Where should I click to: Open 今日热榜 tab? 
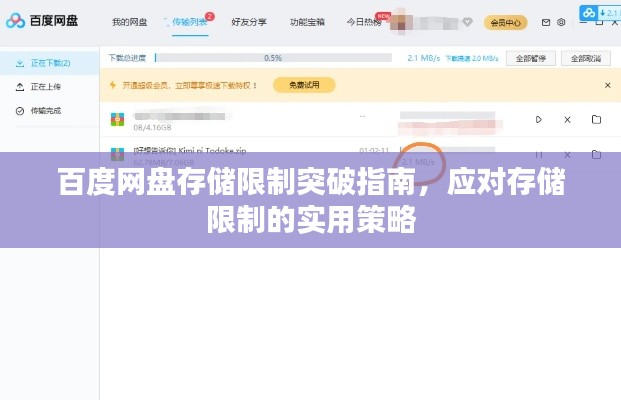(x=364, y=22)
